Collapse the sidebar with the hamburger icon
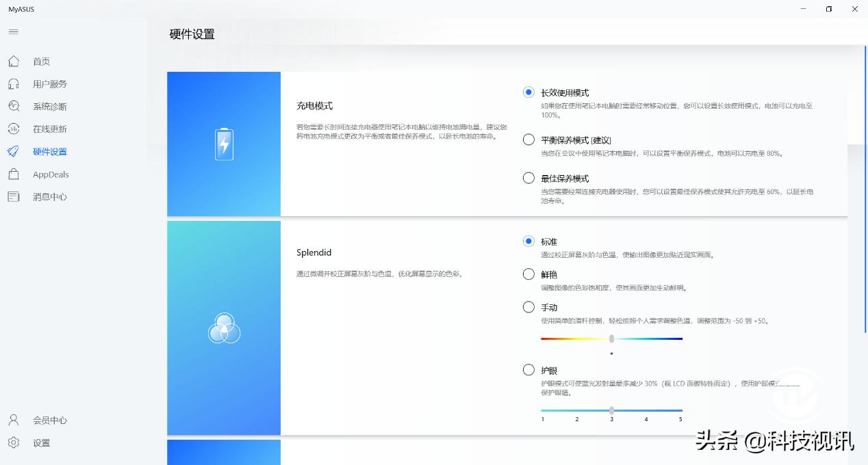 click(12, 31)
